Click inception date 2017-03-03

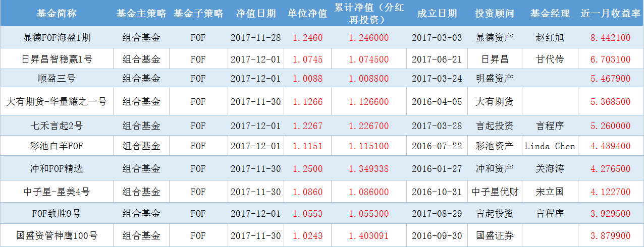coord(437,38)
